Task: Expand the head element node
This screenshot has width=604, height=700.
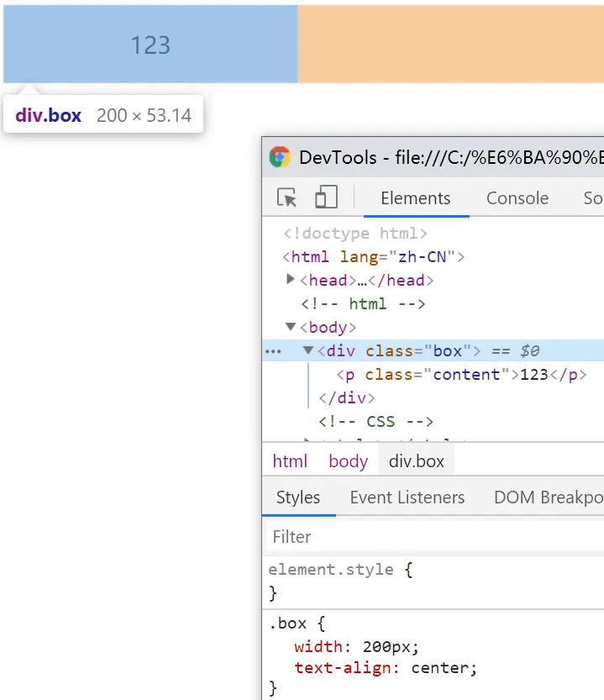Action: [x=290, y=280]
